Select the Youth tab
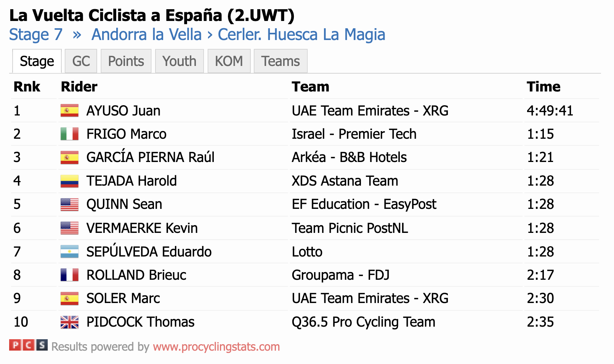 point(180,61)
